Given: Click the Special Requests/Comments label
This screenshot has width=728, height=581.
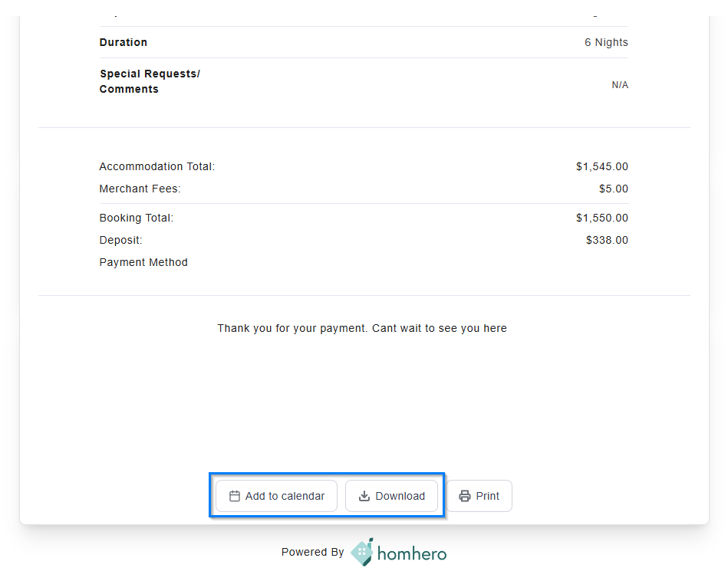Looking at the screenshot, I should (150, 81).
